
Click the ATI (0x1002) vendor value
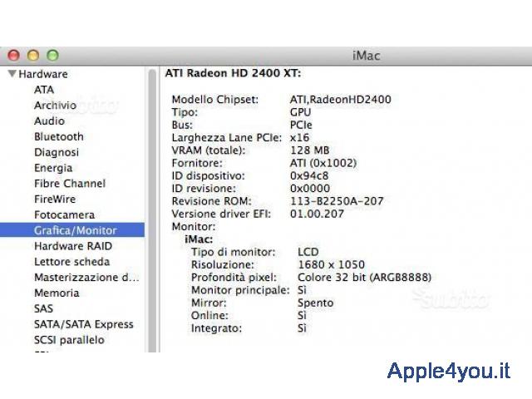(x=323, y=163)
